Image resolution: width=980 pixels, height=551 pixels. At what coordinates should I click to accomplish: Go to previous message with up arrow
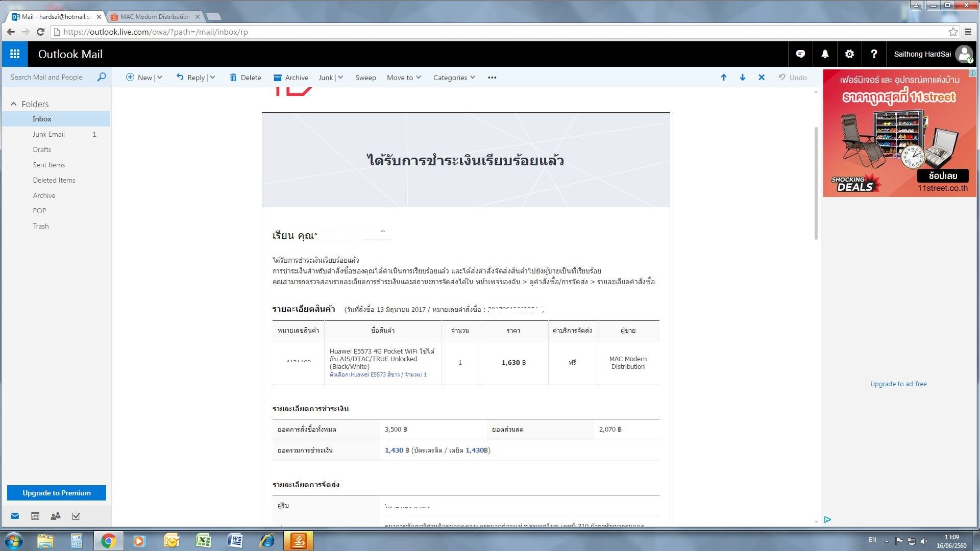724,78
